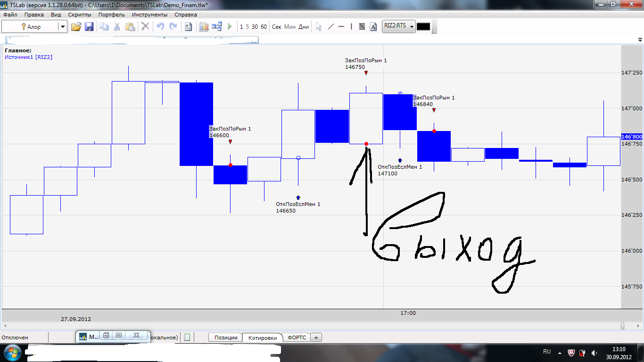Viewport: 644px width, 362px height.
Task: Switch to the Позиции tab
Action: point(226,337)
